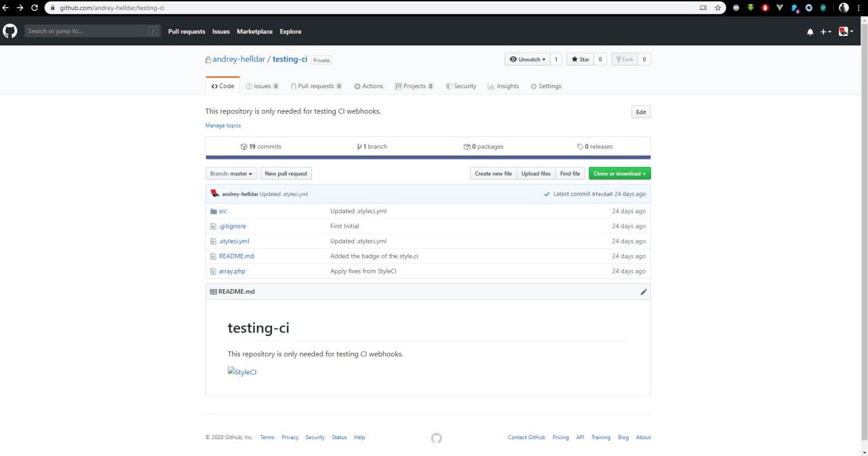This screenshot has width=868, height=456.
Task: Open the First Initial commit message
Action: pyautogui.click(x=344, y=226)
